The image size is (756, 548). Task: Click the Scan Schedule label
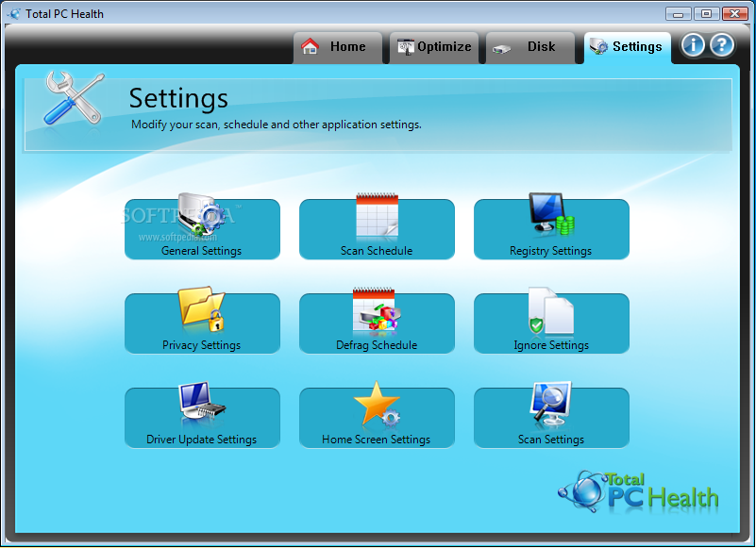(377, 251)
